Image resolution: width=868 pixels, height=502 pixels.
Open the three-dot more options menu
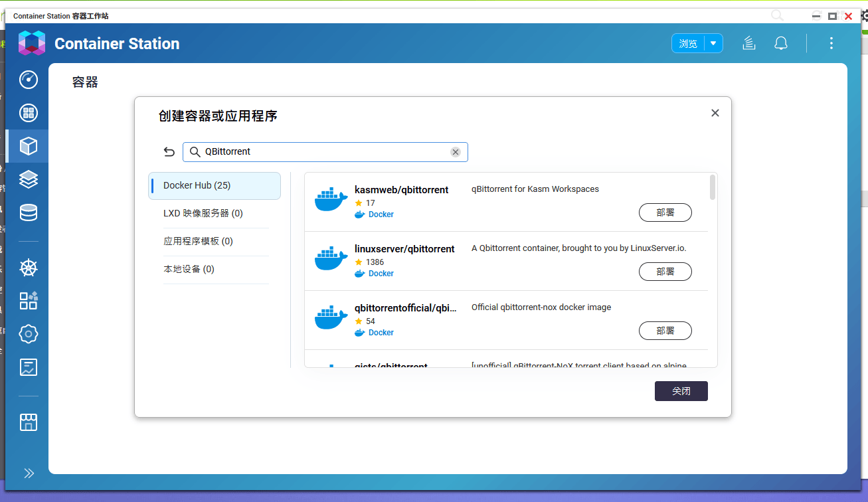(x=831, y=44)
